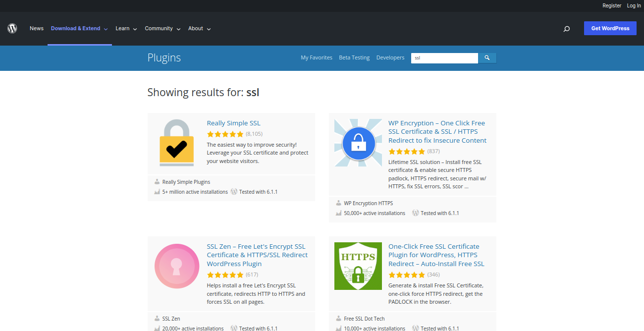
Task: Click the (617) rating count
Action: tap(252, 275)
